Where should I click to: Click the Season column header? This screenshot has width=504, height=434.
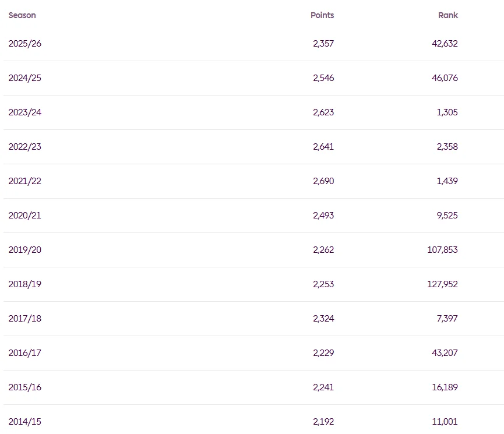click(x=22, y=15)
